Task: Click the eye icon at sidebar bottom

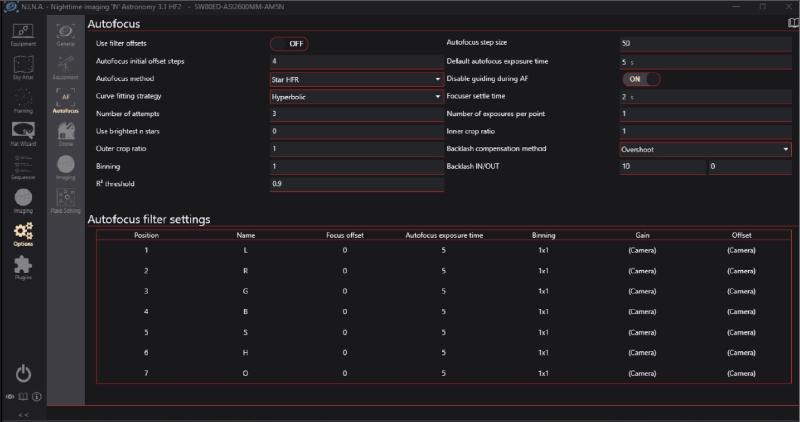Action: pos(10,396)
